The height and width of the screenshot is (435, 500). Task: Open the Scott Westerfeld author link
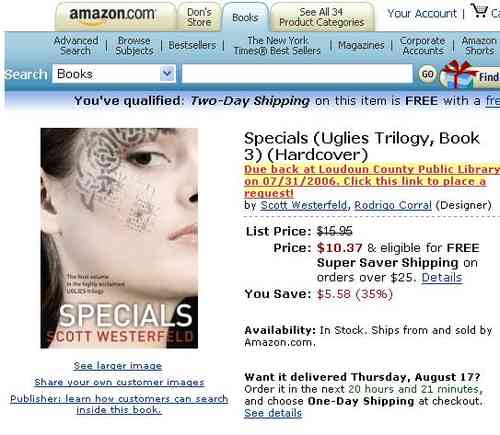[304, 205]
